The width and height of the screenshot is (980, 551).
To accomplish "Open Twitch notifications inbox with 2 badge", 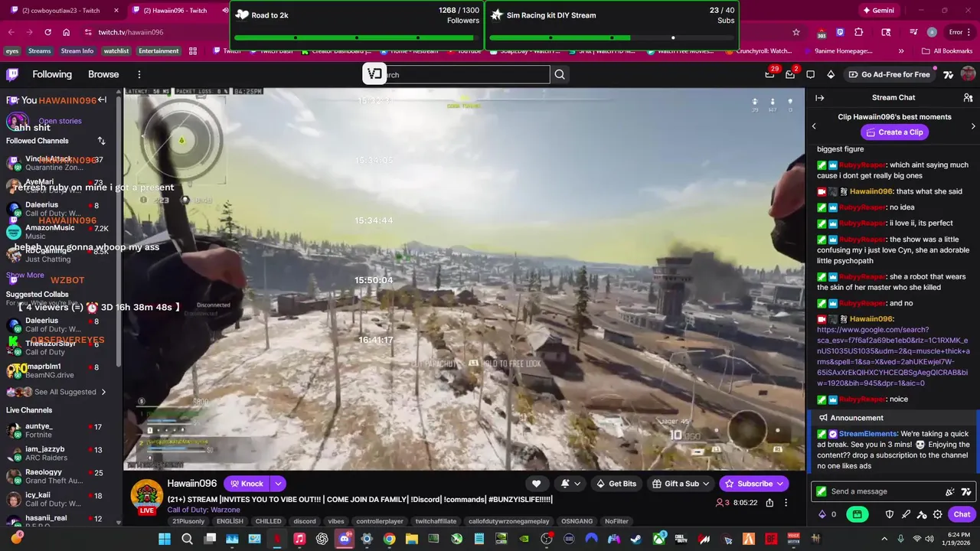I will click(790, 74).
